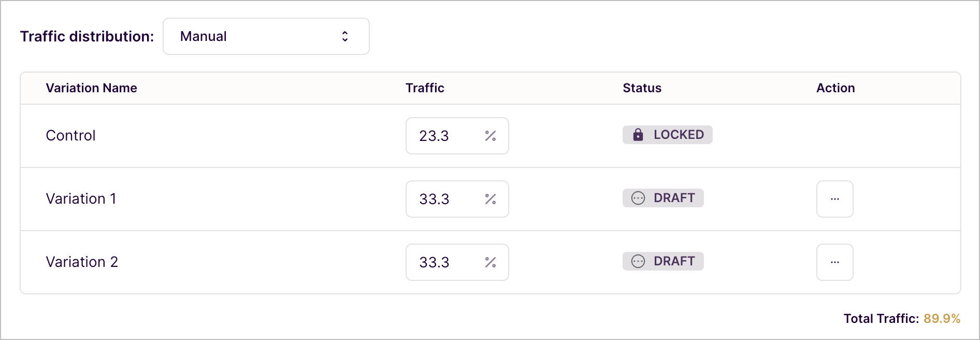Click the DRAFT status badge for Variation 1
The width and height of the screenshot is (980, 340).
coord(663,198)
